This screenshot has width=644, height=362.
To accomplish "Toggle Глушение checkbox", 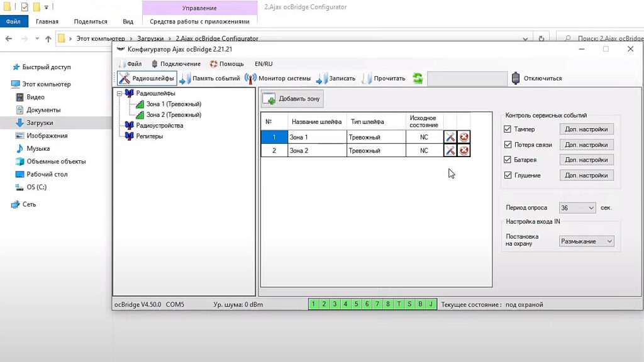I will tap(508, 175).
